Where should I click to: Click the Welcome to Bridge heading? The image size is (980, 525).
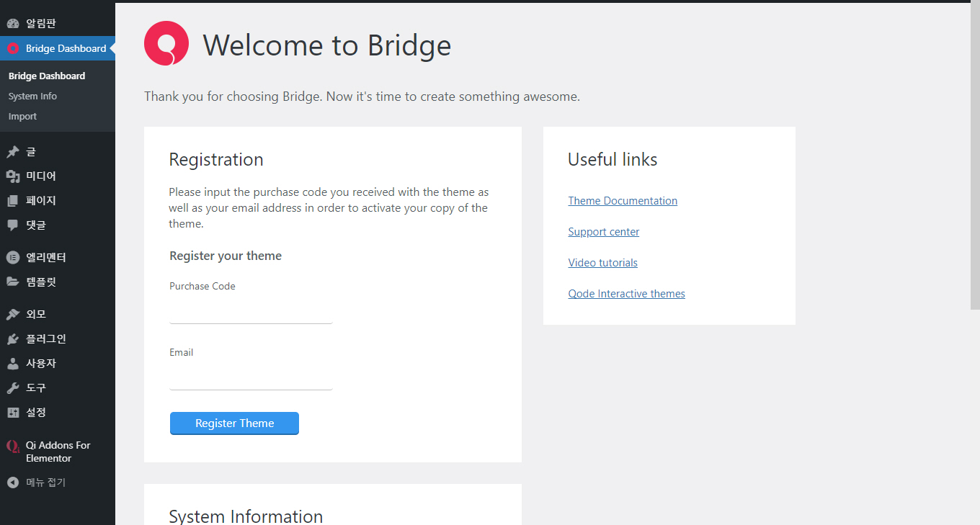327,45
